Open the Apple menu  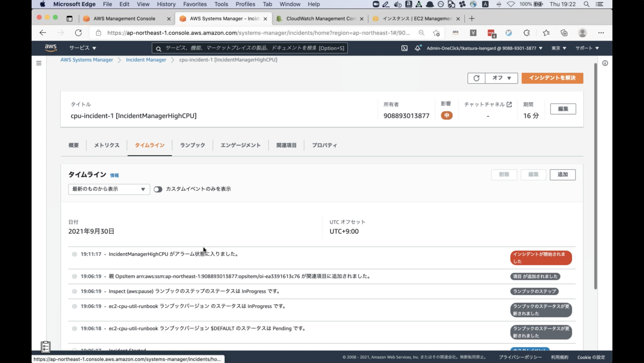coord(42,4)
